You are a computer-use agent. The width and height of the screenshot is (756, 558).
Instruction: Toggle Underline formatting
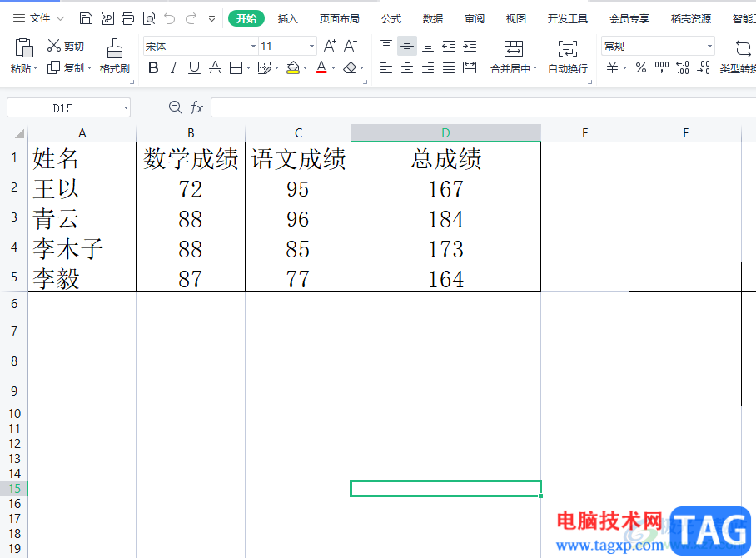pos(194,68)
